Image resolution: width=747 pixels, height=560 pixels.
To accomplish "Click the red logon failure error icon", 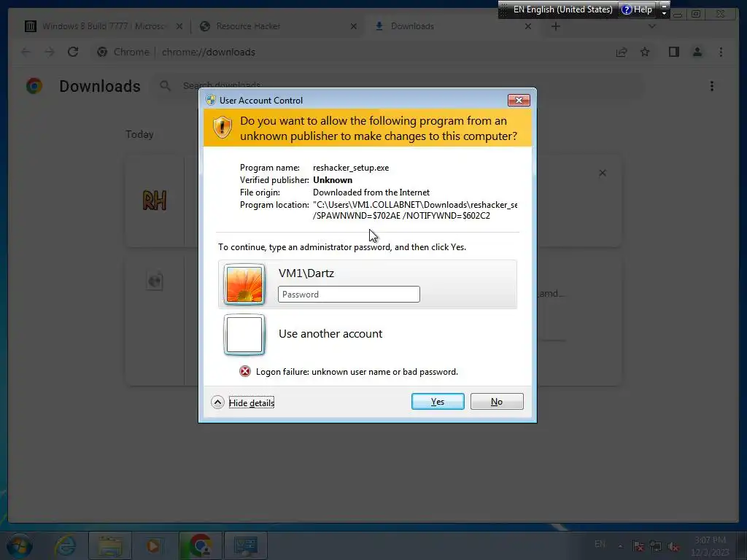I will point(245,371).
